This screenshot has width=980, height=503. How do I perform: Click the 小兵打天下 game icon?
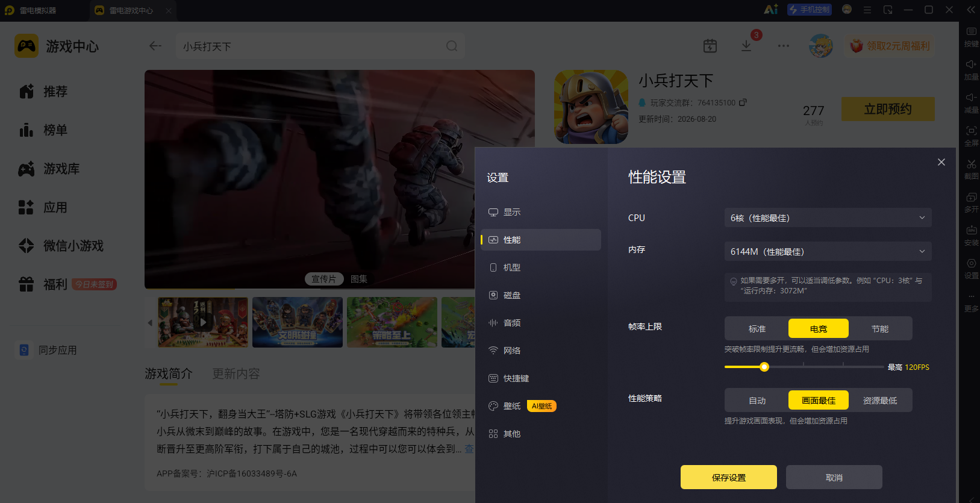[591, 107]
